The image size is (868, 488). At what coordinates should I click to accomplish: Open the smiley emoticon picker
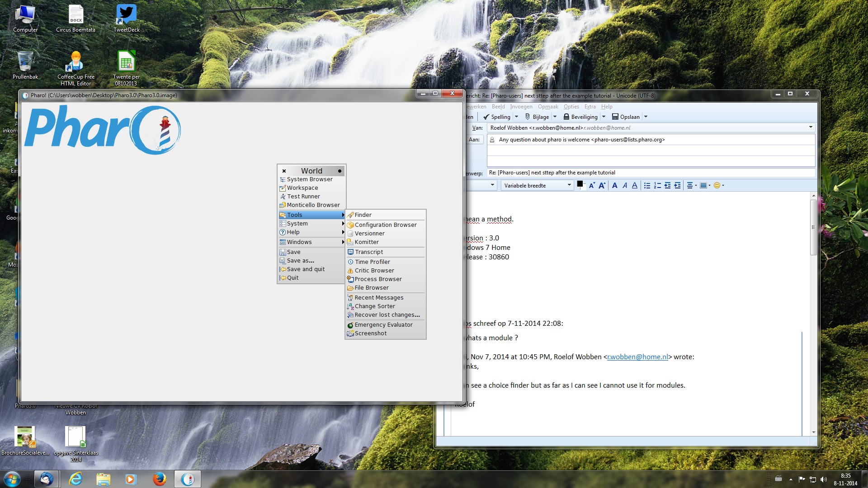point(719,186)
